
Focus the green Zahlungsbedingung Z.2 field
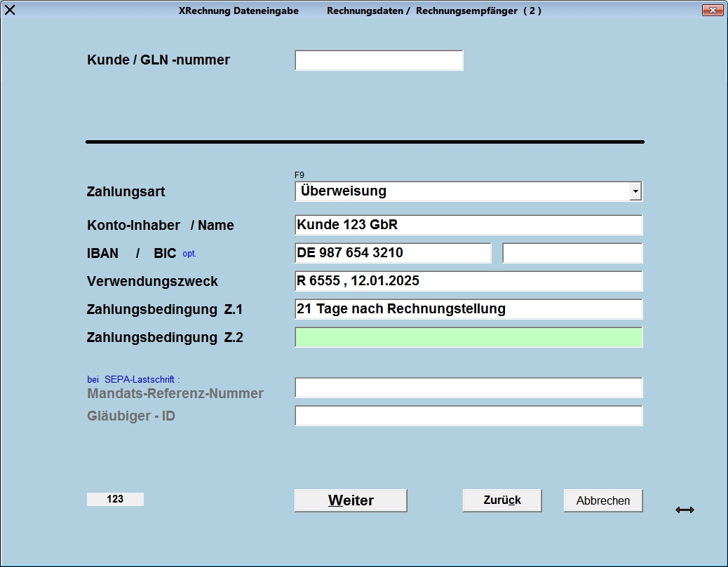coord(468,337)
